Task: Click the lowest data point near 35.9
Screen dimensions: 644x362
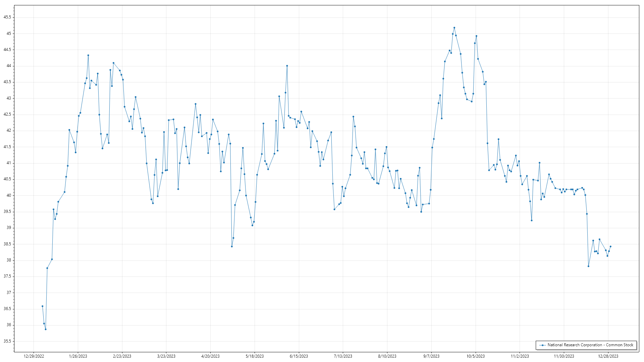Action: coord(46,329)
